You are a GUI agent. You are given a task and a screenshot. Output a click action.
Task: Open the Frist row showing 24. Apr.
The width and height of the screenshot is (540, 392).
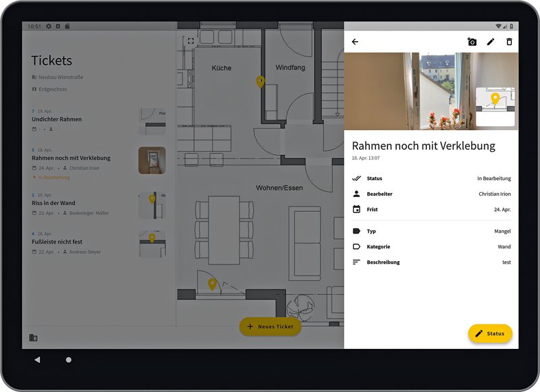tap(431, 210)
